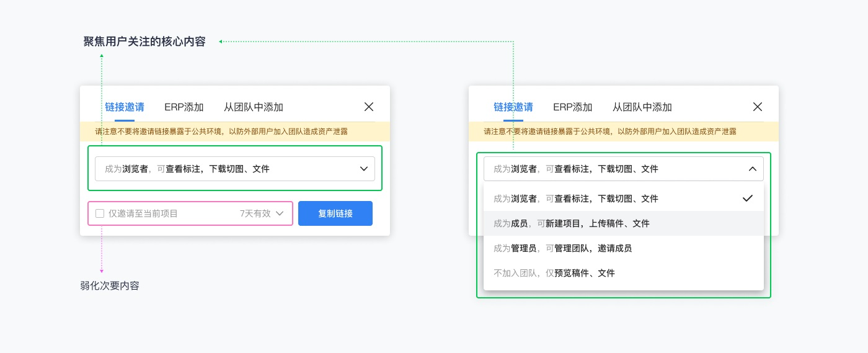Tick the 仅邀请至当前项目 checkbox

100,213
